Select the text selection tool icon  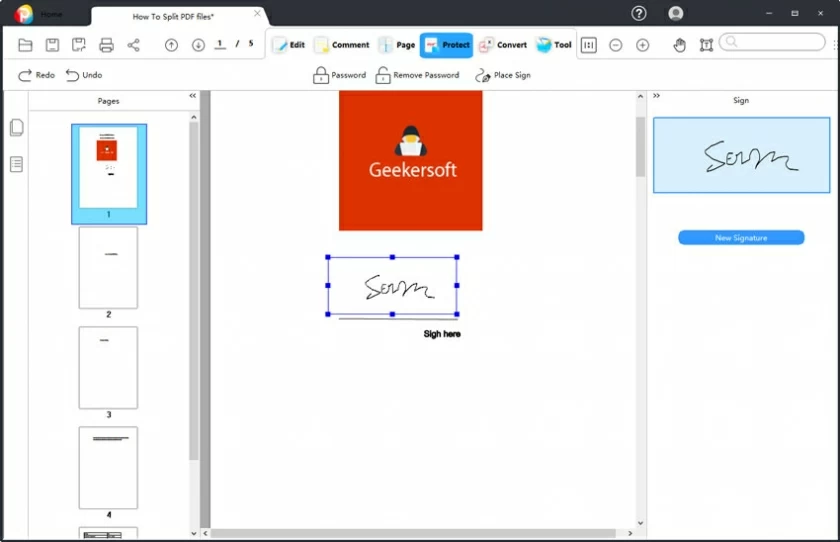tap(706, 45)
